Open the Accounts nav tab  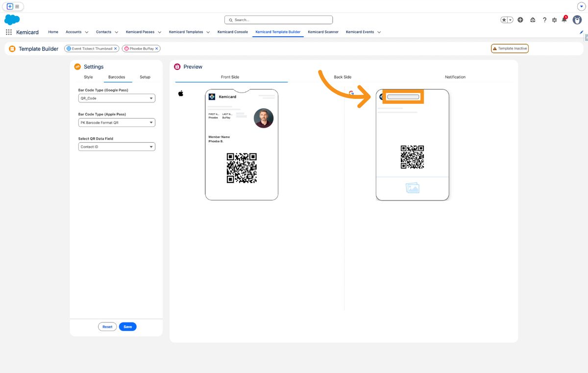tap(73, 32)
